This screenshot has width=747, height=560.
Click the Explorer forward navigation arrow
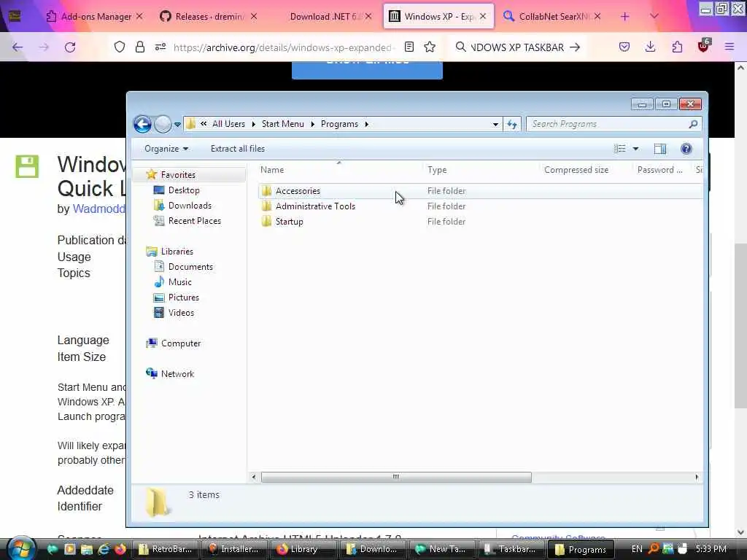(x=163, y=124)
